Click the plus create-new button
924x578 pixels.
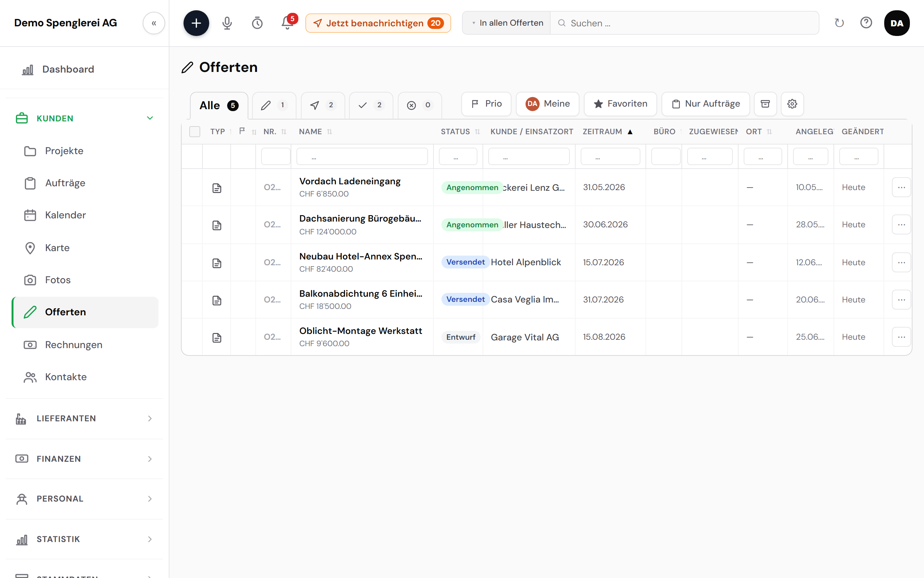[196, 23]
